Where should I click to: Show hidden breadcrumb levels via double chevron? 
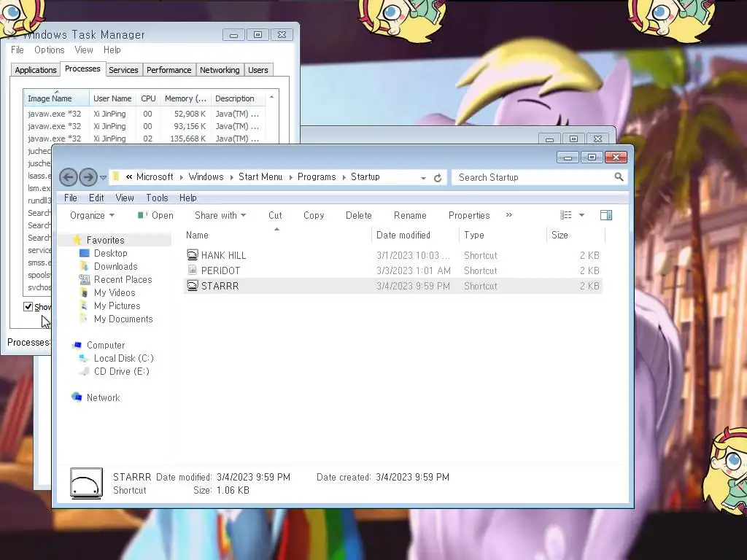click(x=129, y=176)
